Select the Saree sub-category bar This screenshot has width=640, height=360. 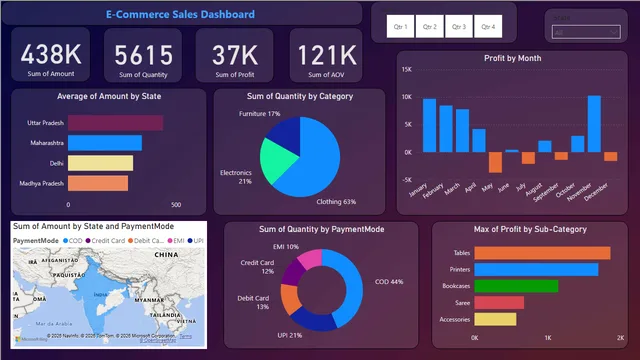click(x=499, y=303)
